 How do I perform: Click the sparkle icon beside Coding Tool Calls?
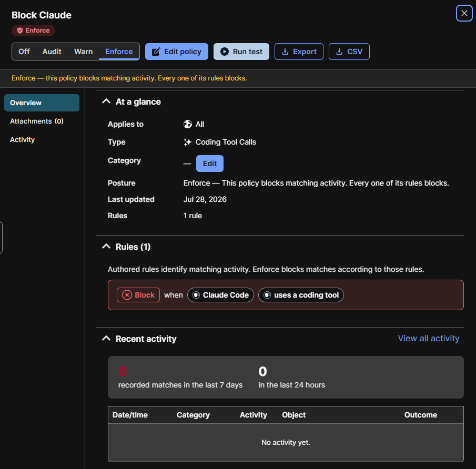tap(188, 142)
